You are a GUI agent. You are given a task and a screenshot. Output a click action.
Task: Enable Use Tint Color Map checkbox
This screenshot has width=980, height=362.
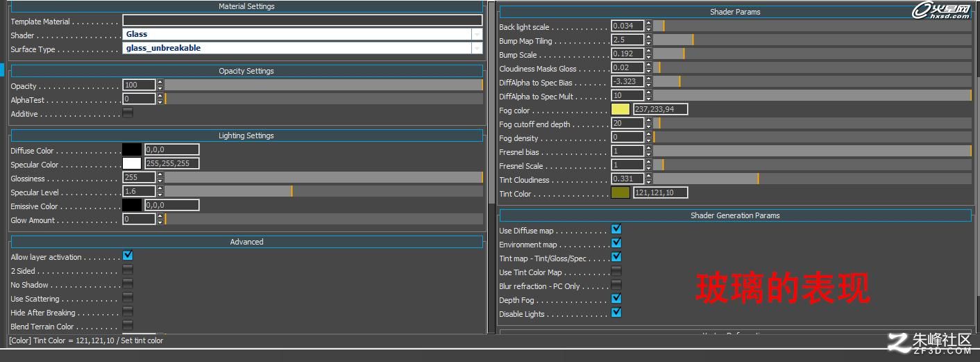coord(616,271)
